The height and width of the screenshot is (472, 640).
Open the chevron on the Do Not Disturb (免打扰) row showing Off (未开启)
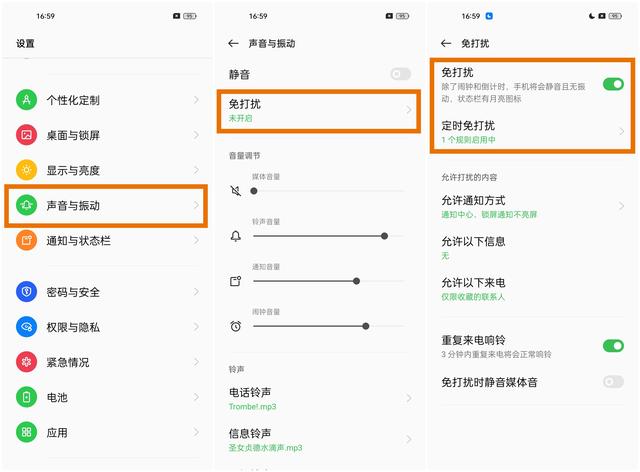[x=409, y=110]
